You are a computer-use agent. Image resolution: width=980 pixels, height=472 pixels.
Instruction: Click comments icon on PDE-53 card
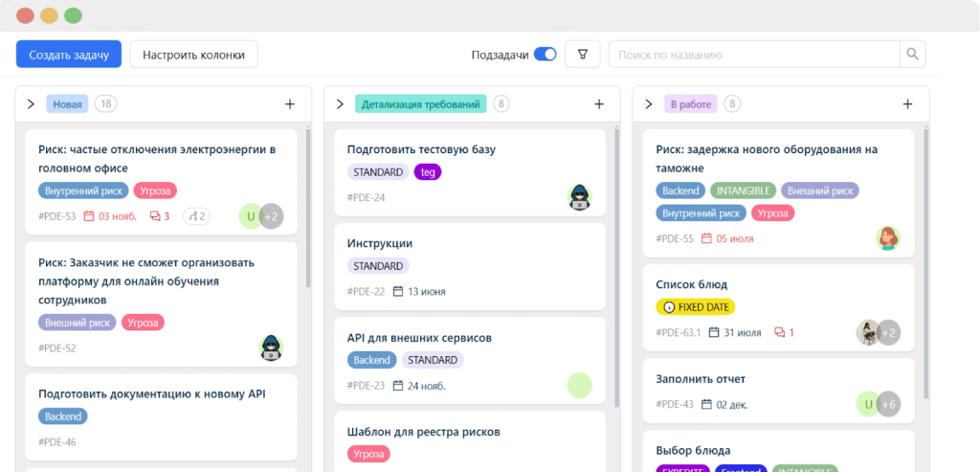(155, 216)
